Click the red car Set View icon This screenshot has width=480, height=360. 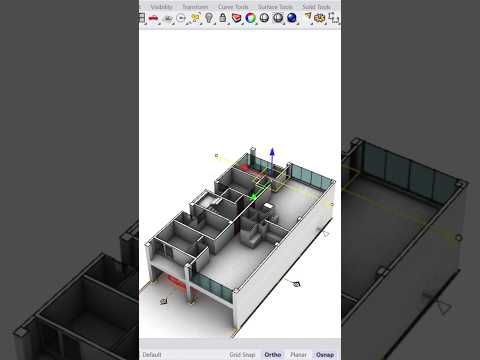click(x=153, y=18)
